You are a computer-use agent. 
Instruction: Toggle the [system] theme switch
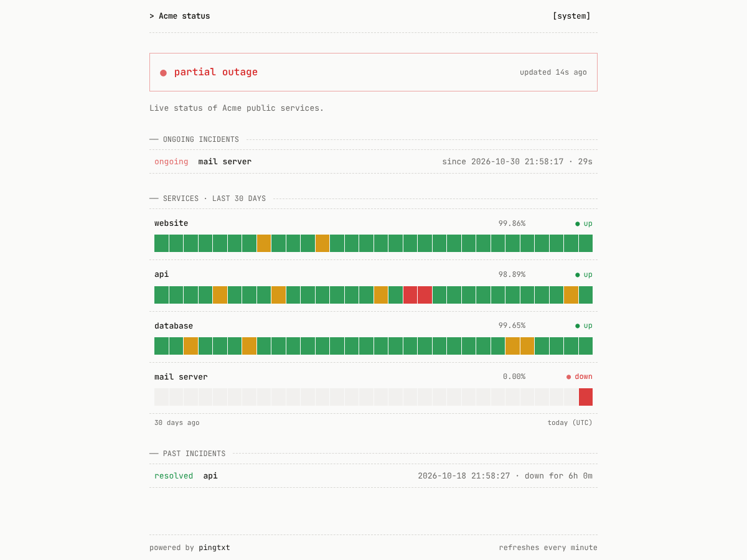pos(571,16)
